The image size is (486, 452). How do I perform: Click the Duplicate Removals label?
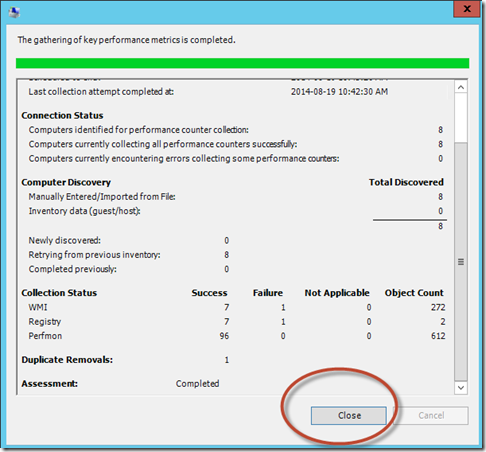click(x=67, y=360)
